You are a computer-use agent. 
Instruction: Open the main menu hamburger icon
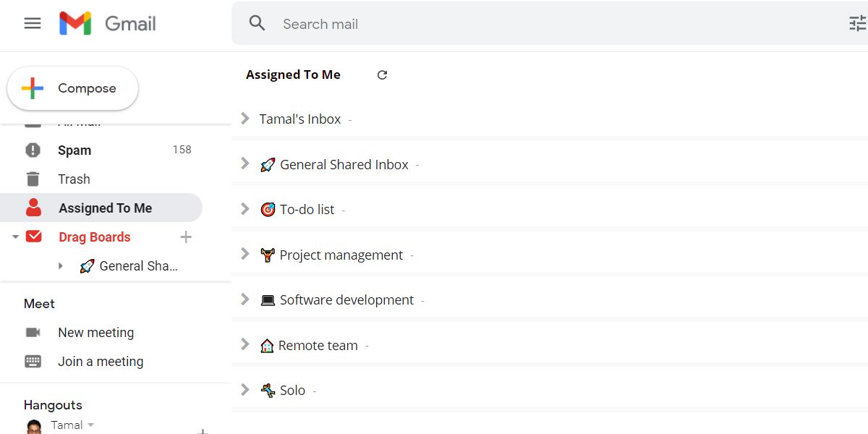pyautogui.click(x=33, y=24)
